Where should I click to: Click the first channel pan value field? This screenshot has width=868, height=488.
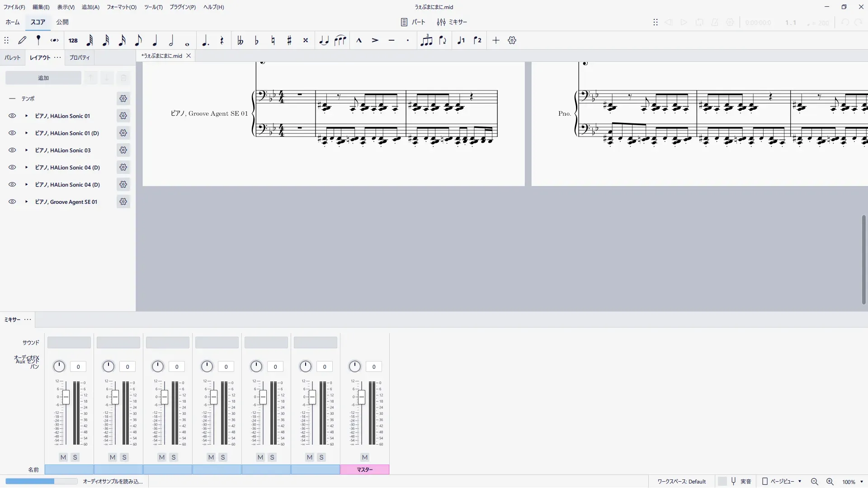(x=78, y=366)
